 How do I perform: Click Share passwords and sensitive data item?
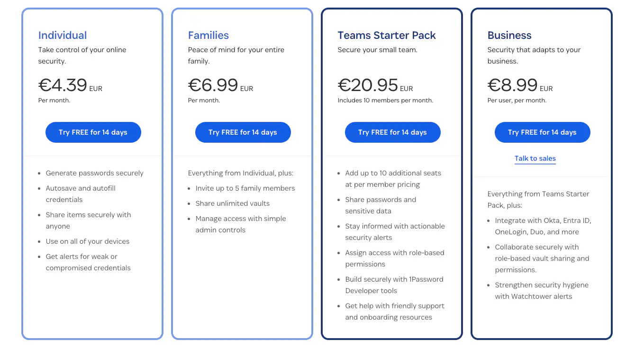click(381, 205)
